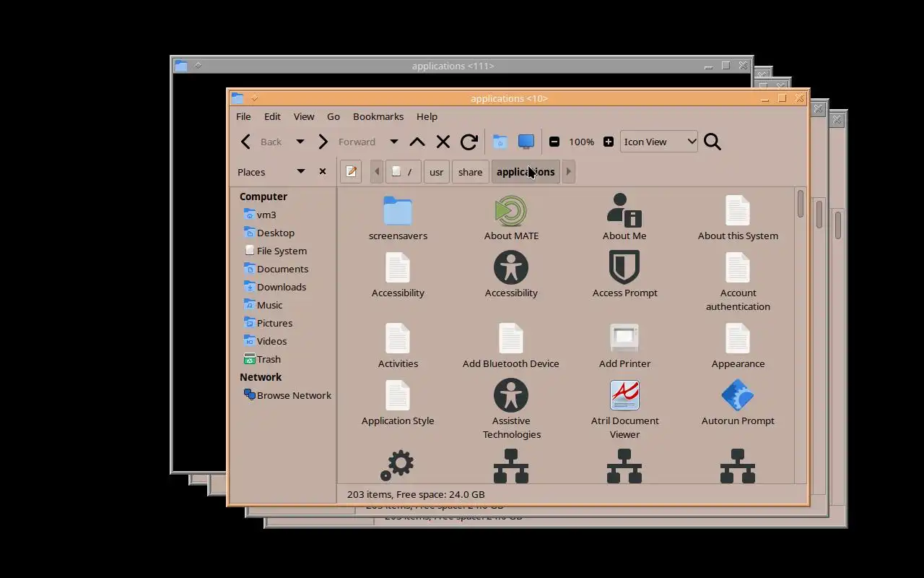Open the Edit menu
924x578 pixels.
tap(272, 116)
